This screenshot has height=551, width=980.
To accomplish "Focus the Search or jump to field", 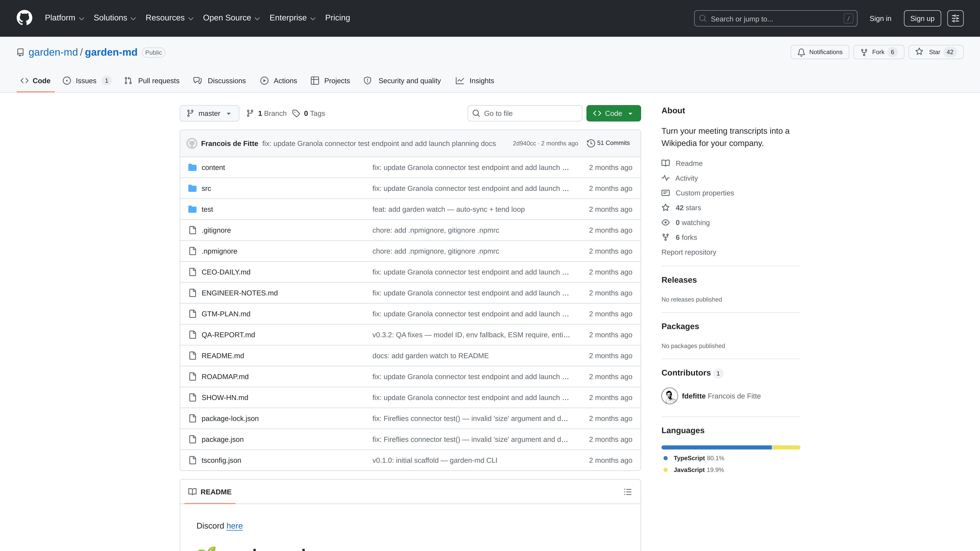I will [x=775, y=18].
